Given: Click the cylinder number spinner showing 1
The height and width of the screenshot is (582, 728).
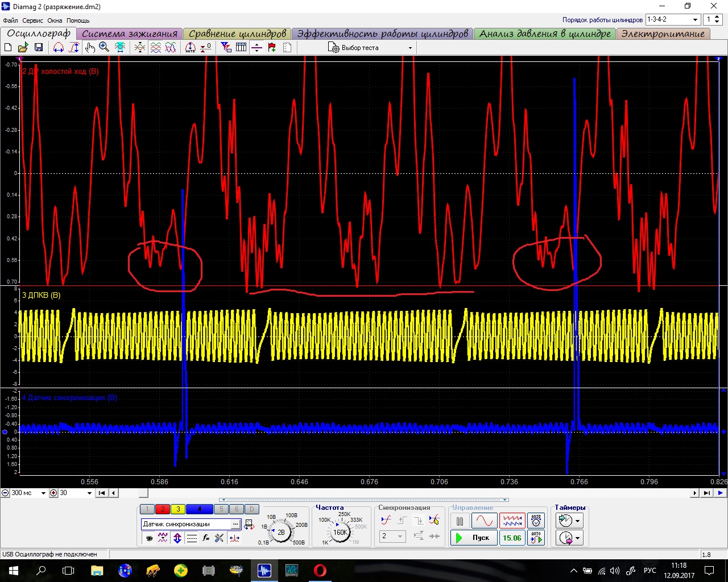Looking at the screenshot, I should 713,19.
